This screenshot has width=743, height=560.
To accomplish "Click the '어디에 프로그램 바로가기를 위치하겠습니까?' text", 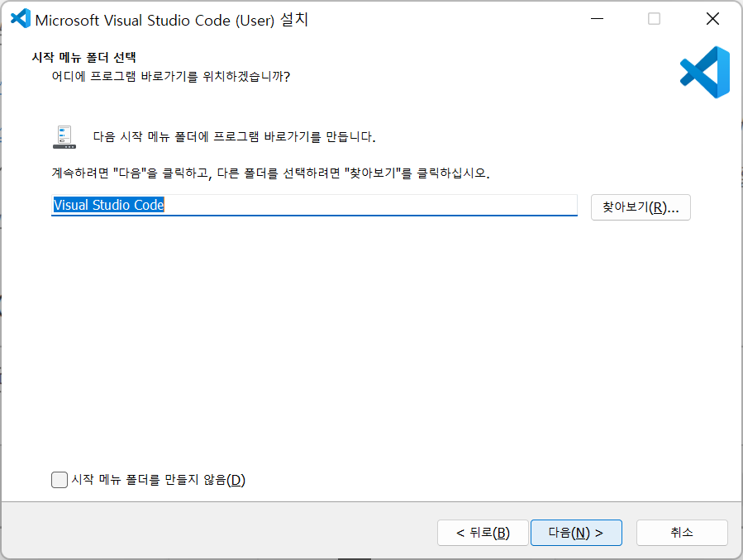I will tap(170, 76).
